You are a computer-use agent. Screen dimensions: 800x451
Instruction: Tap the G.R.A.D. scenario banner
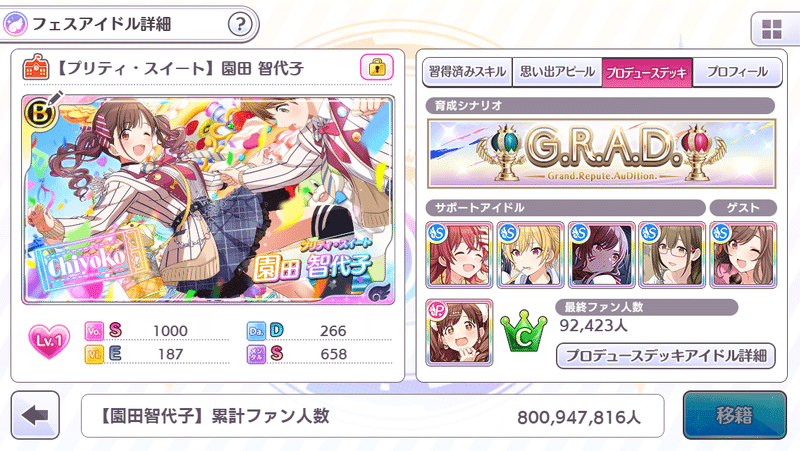click(x=602, y=153)
